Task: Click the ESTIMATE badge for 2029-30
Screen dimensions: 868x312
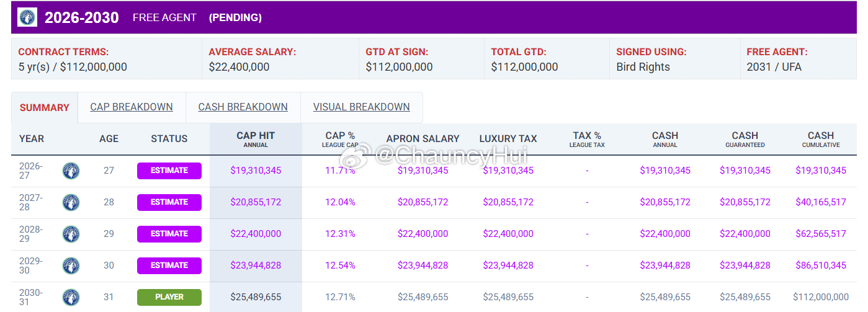Action: 169,265
